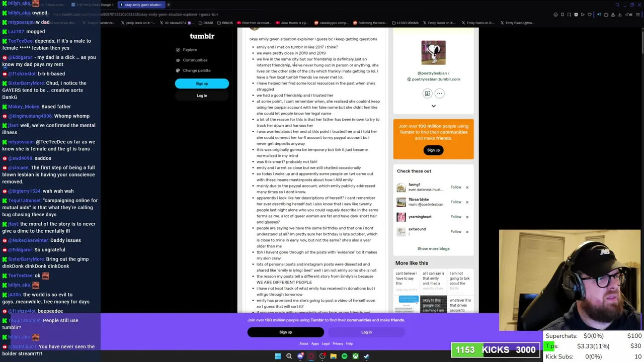Open the Xbox app from the taskbar
The width and height of the screenshot is (644, 362).
[355, 356]
